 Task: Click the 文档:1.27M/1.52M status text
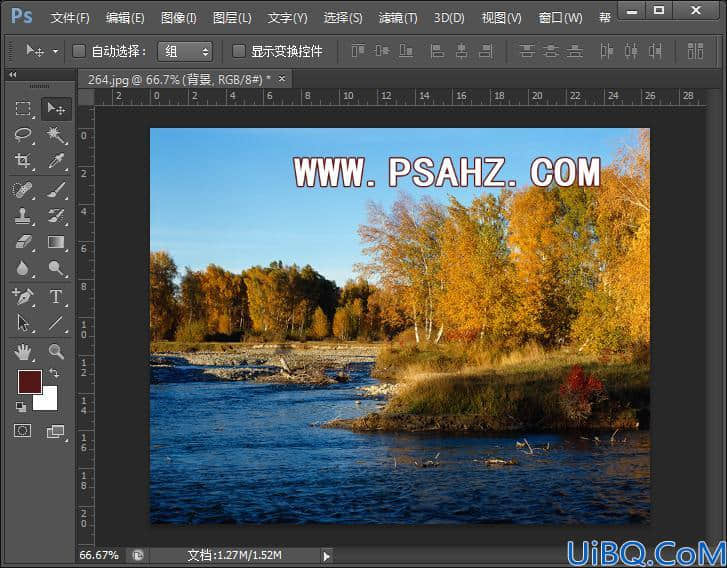pyautogui.click(x=234, y=555)
